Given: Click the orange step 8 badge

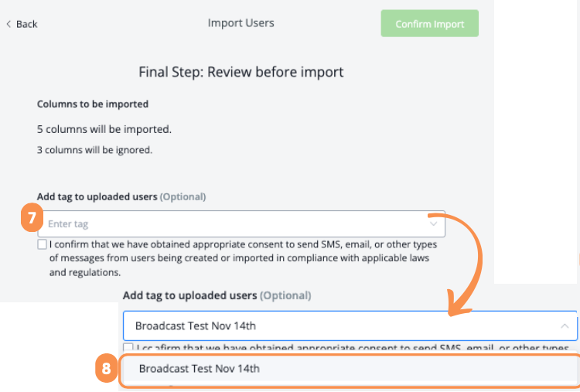Looking at the screenshot, I should (x=106, y=369).
